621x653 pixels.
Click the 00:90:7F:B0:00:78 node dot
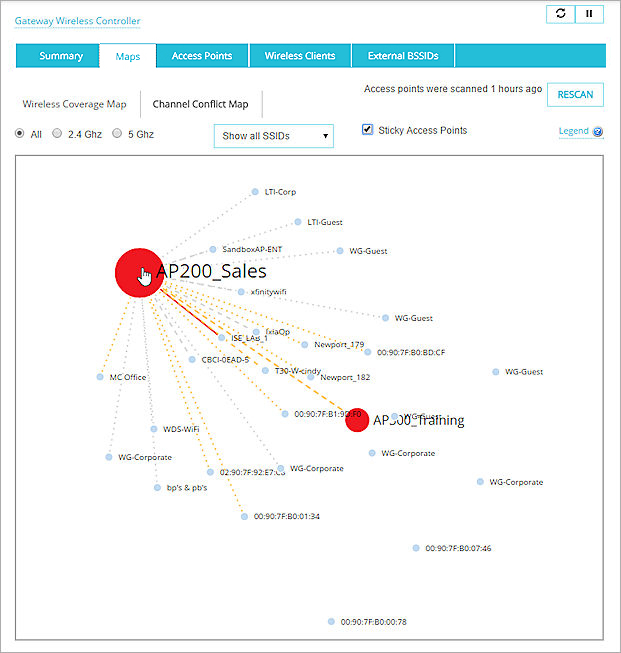pyautogui.click(x=331, y=621)
